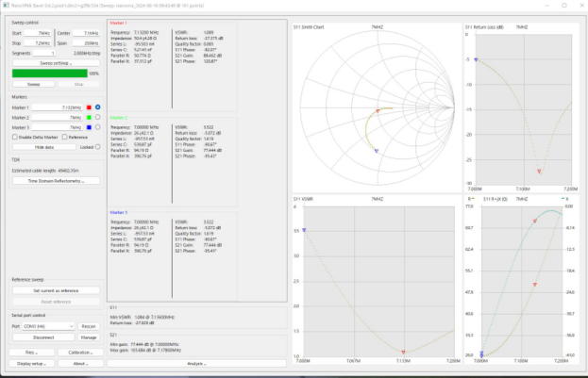The width and height of the screenshot is (588, 378).
Task: Open Time Domain Reflectometry window
Action: [55, 180]
